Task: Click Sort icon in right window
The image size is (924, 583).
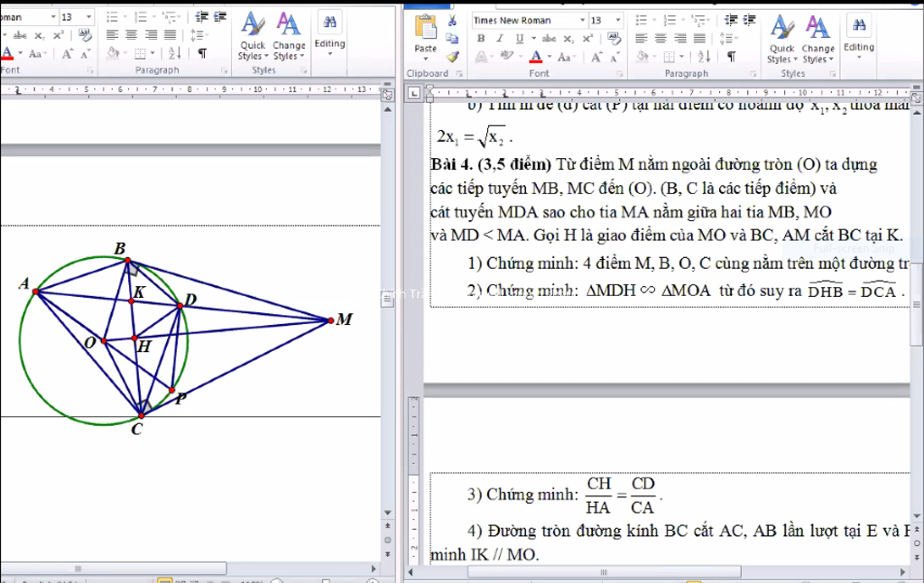Action: click(x=704, y=57)
